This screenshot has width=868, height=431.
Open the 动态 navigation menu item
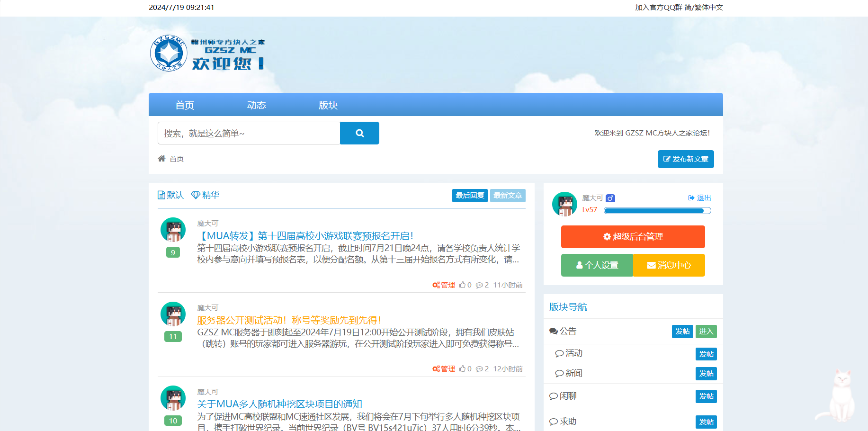(x=256, y=105)
